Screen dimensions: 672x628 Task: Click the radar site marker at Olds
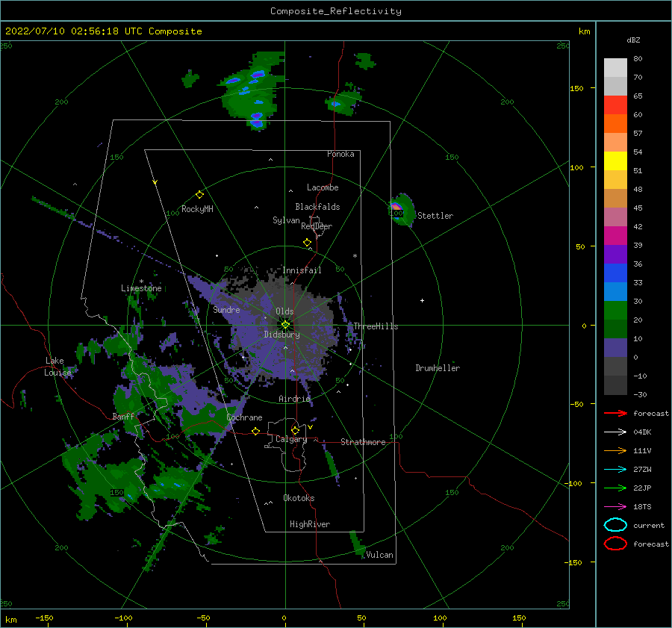tap(285, 325)
